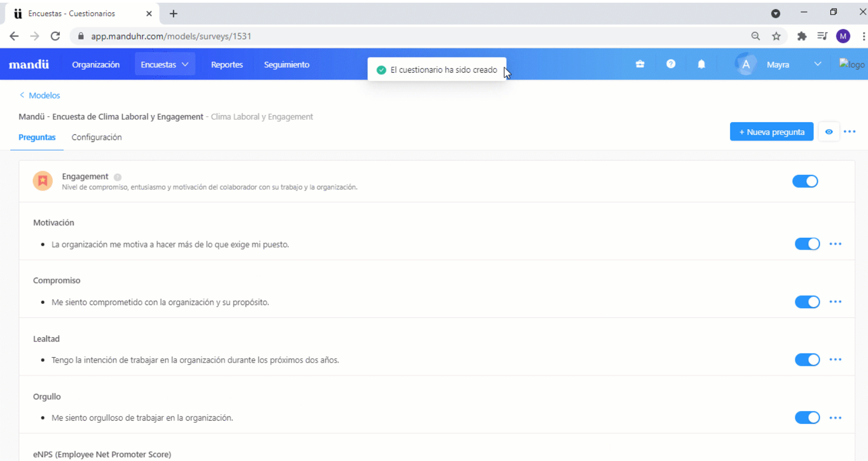Viewport: 868px width, 461px height.
Task: Open the Organización menu
Action: [96, 65]
